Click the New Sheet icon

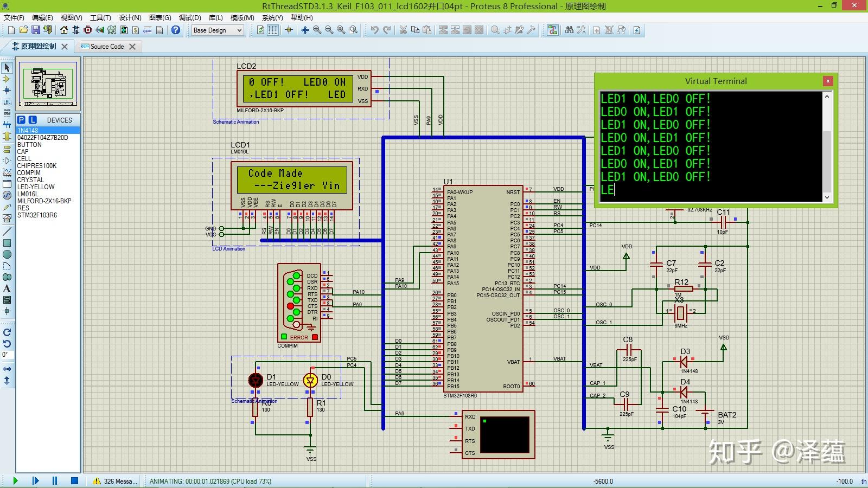point(597,30)
